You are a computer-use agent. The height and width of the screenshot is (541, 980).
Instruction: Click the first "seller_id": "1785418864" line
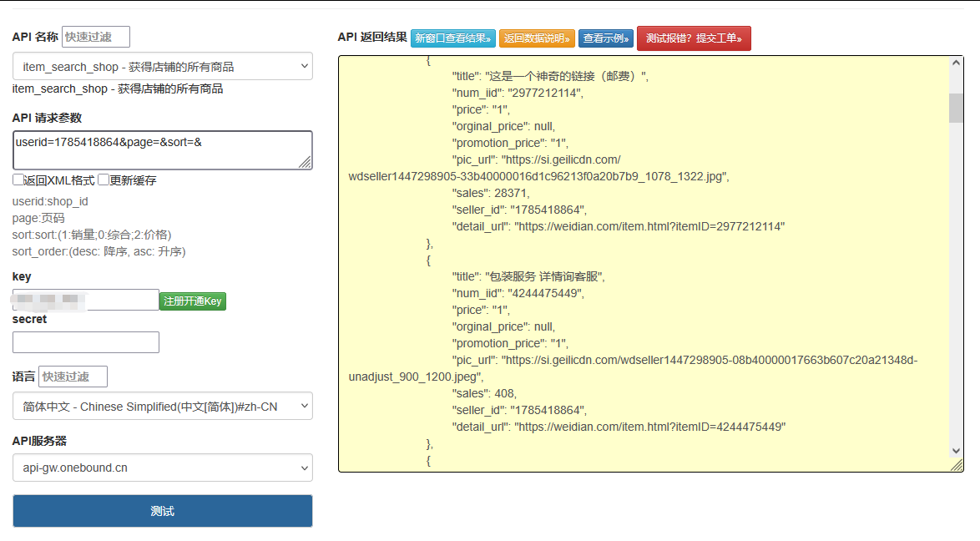pyautogui.click(x=519, y=210)
